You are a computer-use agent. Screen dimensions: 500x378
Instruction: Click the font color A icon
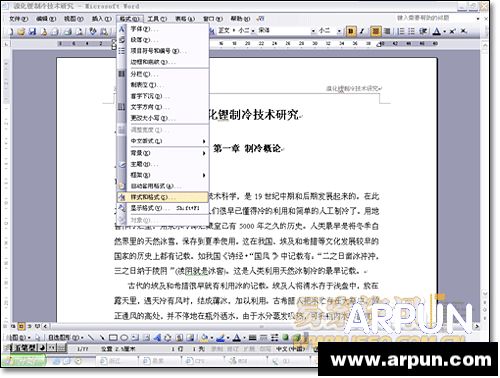(437, 31)
